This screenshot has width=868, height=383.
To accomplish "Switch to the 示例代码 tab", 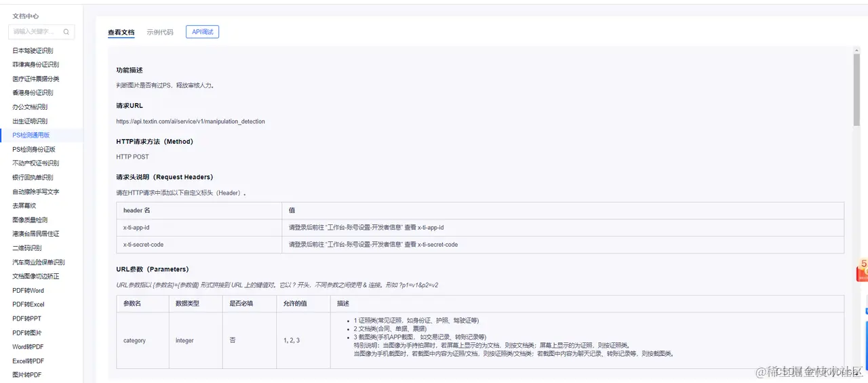I will (x=160, y=32).
